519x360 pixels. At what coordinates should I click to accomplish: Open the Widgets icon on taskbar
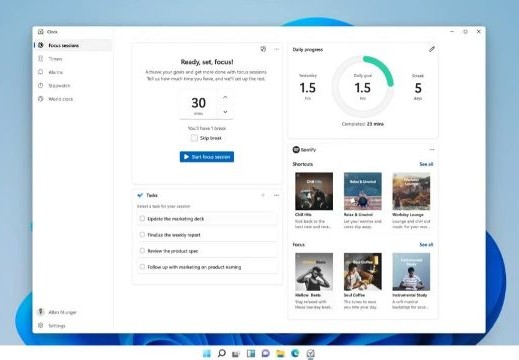[251, 353]
